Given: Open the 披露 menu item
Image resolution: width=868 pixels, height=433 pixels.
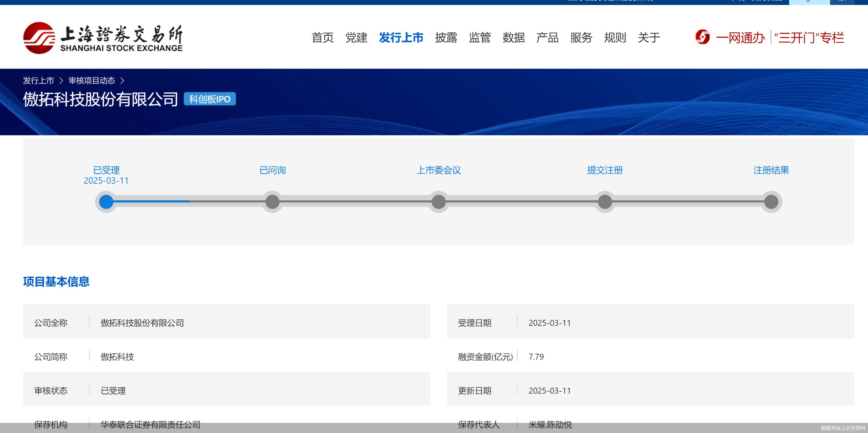Looking at the screenshot, I should click(446, 37).
